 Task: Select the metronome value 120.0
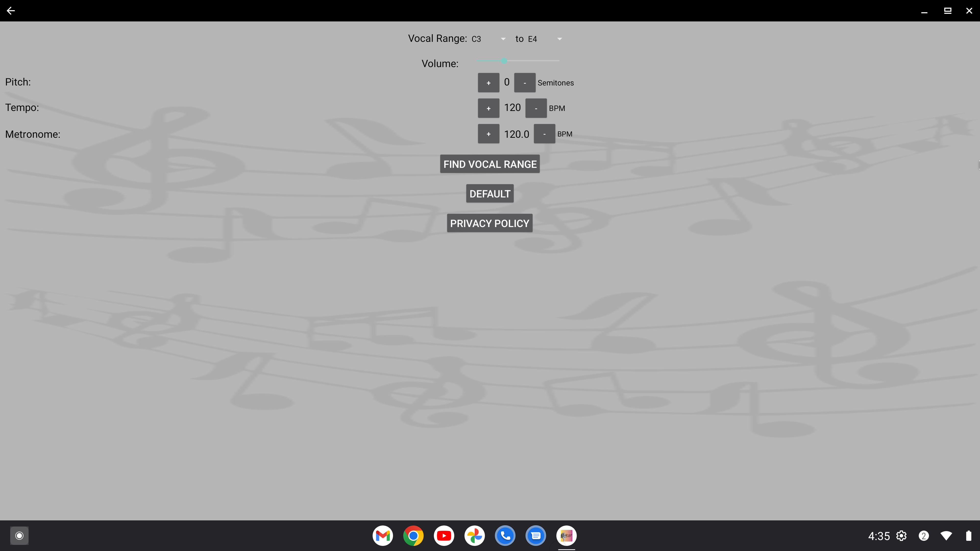pyautogui.click(x=517, y=134)
